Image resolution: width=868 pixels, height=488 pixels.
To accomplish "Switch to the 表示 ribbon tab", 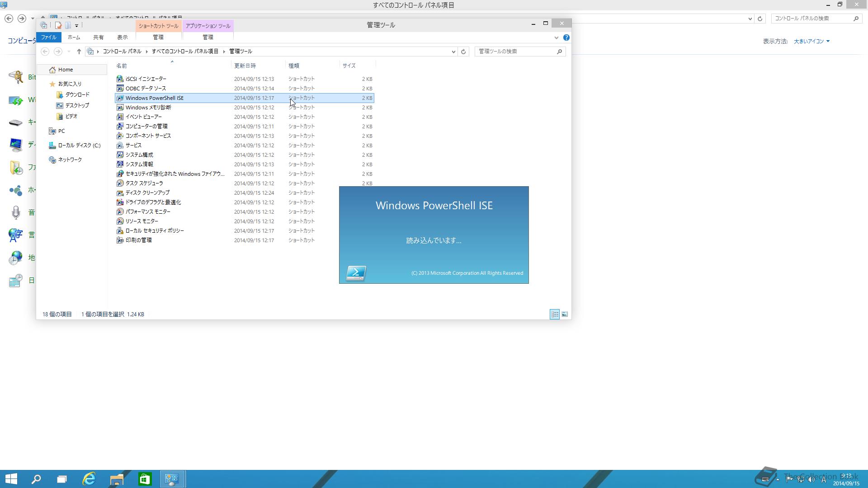I will (123, 38).
